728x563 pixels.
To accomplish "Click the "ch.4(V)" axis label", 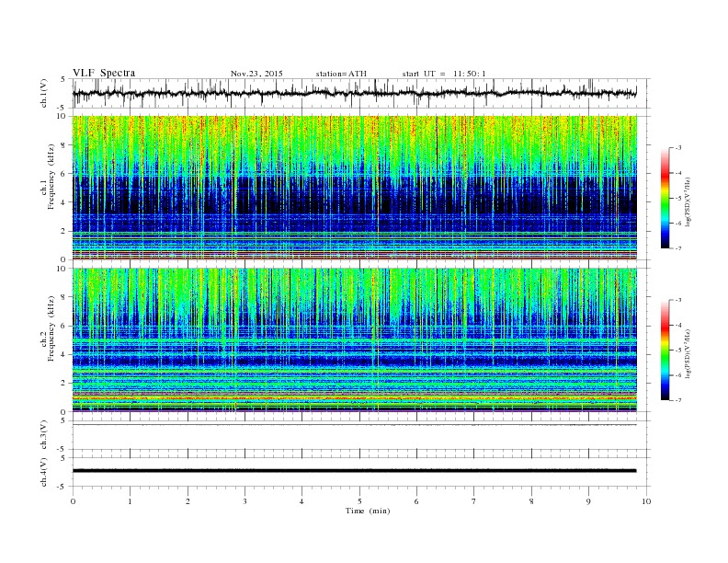I will (x=44, y=472).
